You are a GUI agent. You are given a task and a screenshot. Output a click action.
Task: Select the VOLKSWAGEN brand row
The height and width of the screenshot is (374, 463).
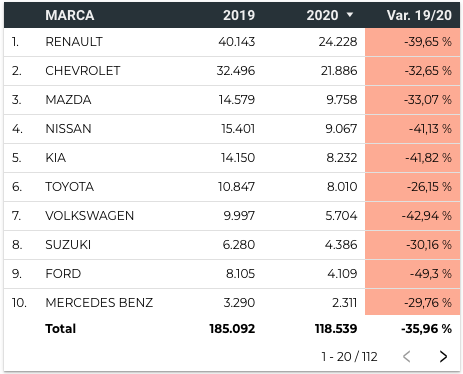(x=232, y=216)
